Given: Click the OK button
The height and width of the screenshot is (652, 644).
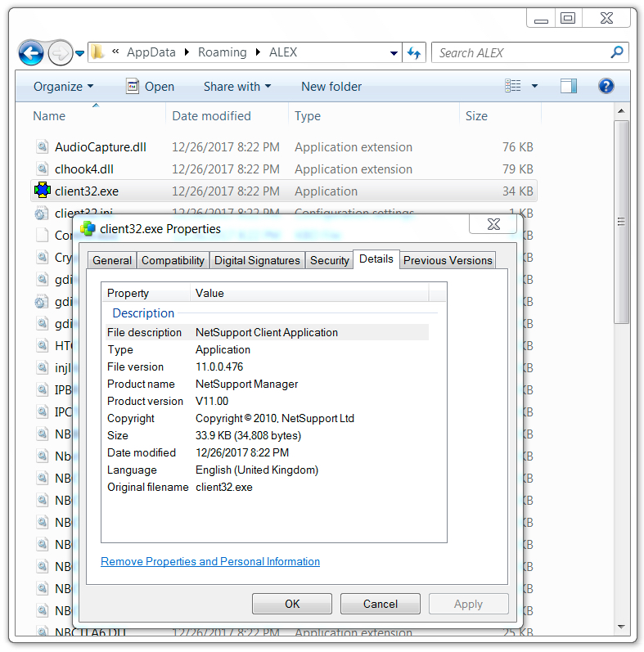Looking at the screenshot, I should coord(291,604).
